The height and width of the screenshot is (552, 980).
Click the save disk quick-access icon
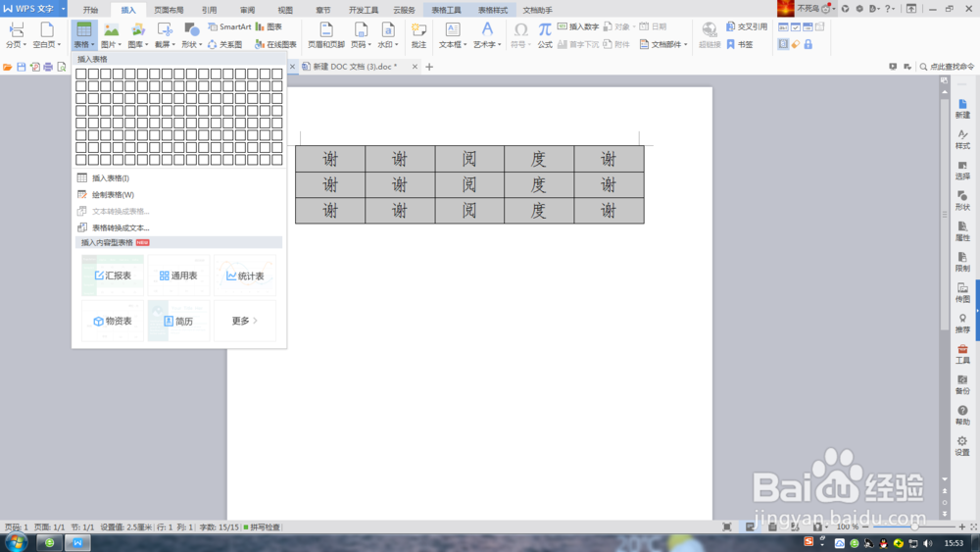coord(22,67)
